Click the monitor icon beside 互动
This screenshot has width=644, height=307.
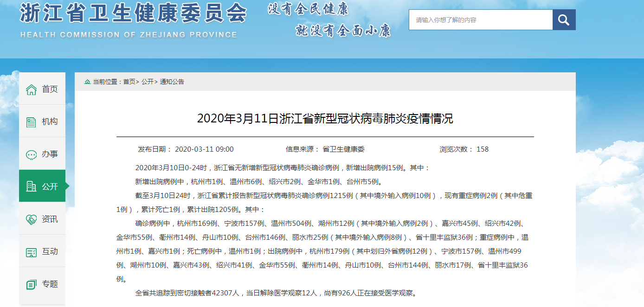coord(31,252)
